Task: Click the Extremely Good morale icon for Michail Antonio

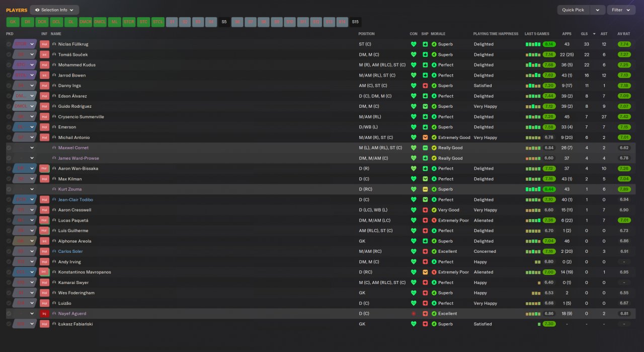Action: click(x=434, y=137)
